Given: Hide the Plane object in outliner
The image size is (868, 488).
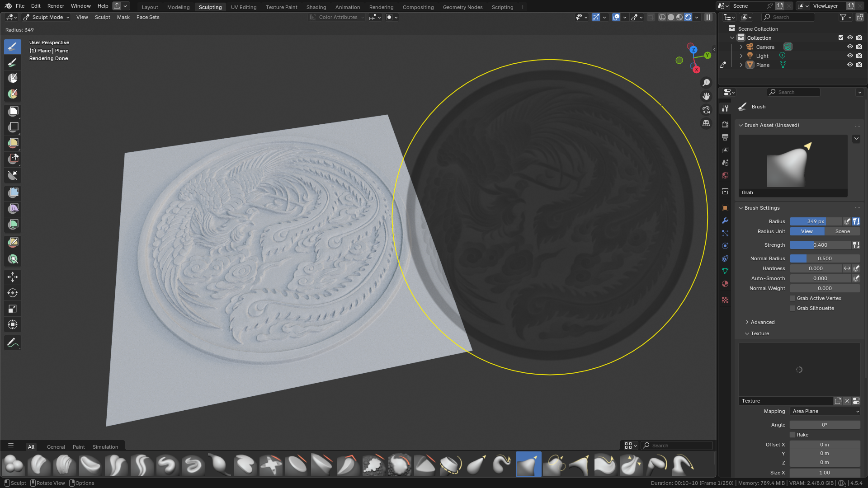Looking at the screenshot, I should click(850, 65).
